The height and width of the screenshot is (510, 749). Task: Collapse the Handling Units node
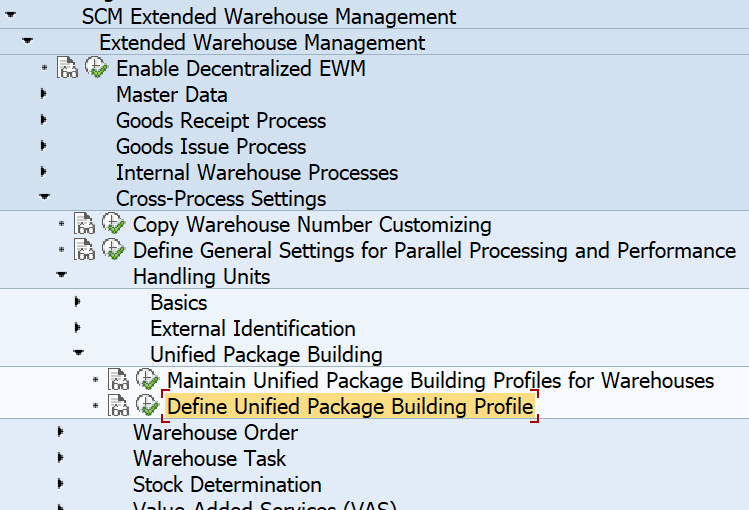[61, 277]
